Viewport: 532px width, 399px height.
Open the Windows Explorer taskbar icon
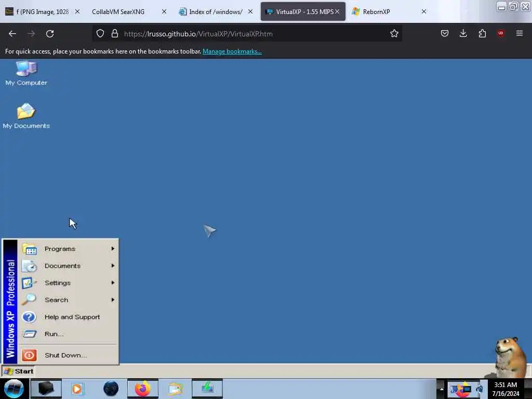tap(175, 389)
